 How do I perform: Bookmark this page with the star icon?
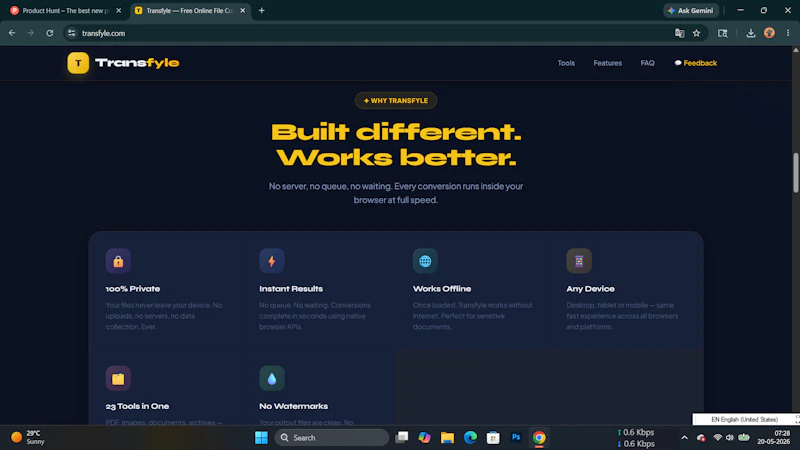point(696,33)
